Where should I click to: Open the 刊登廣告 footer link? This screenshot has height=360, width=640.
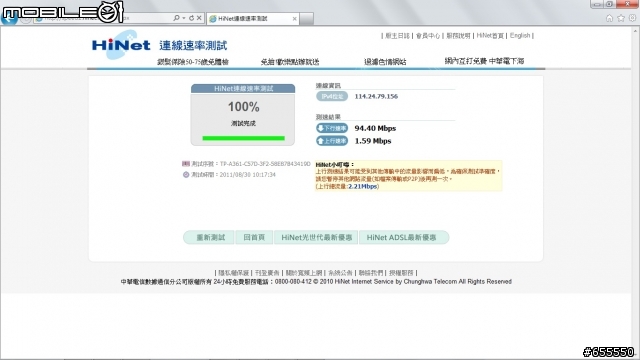[x=267, y=273]
